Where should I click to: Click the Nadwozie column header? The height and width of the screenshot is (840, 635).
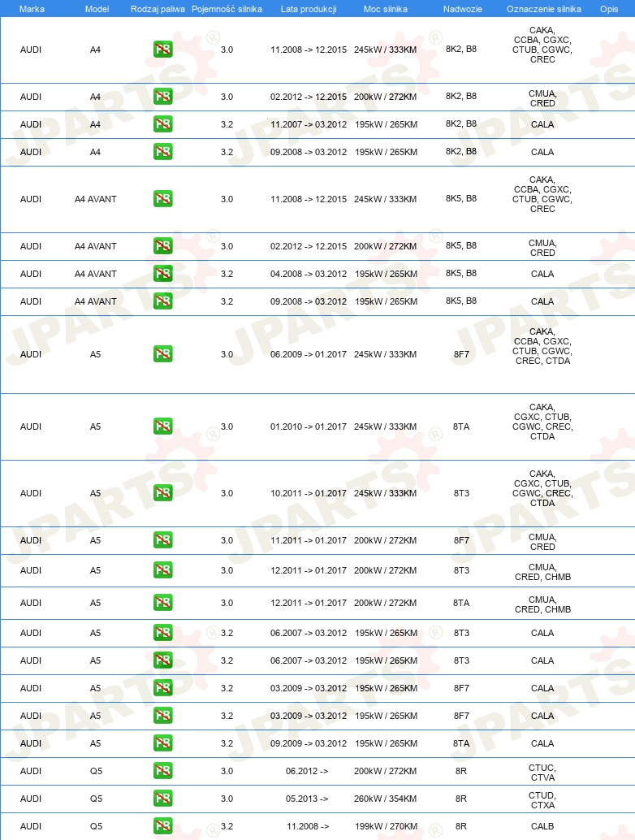[463, 9]
